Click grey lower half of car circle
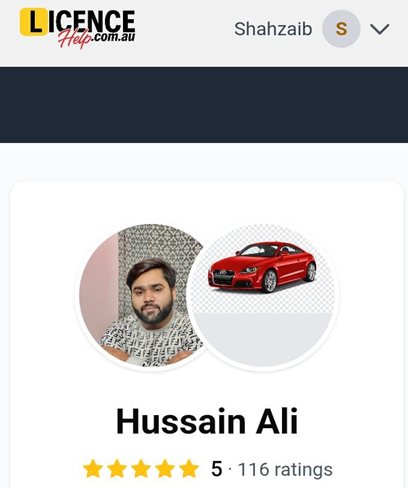Screen dimensions: 408x488 pos(263,338)
